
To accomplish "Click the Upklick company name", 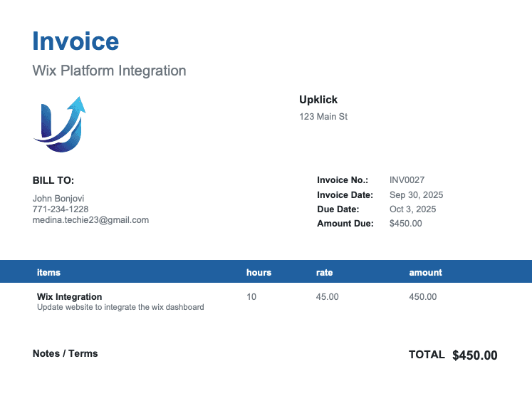I will (x=318, y=100).
